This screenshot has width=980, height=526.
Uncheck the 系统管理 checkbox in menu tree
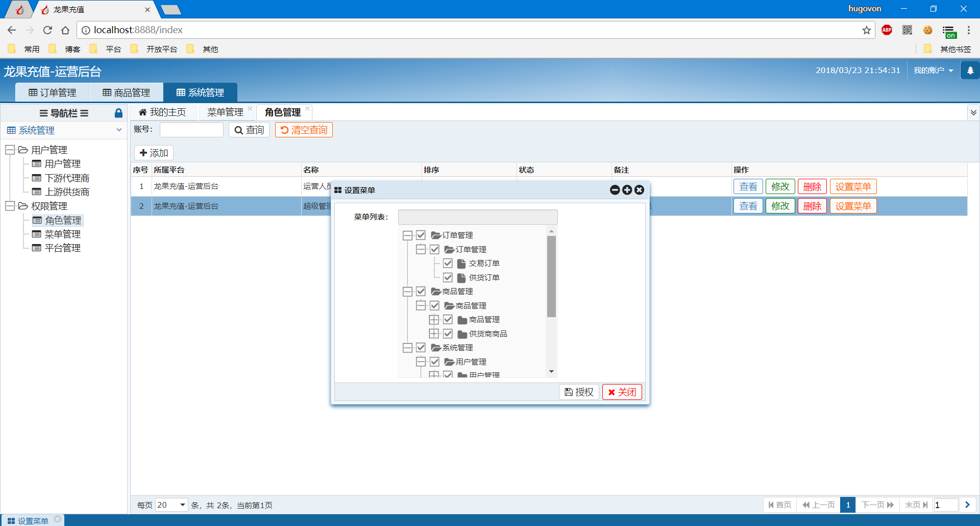[x=421, y=348]
